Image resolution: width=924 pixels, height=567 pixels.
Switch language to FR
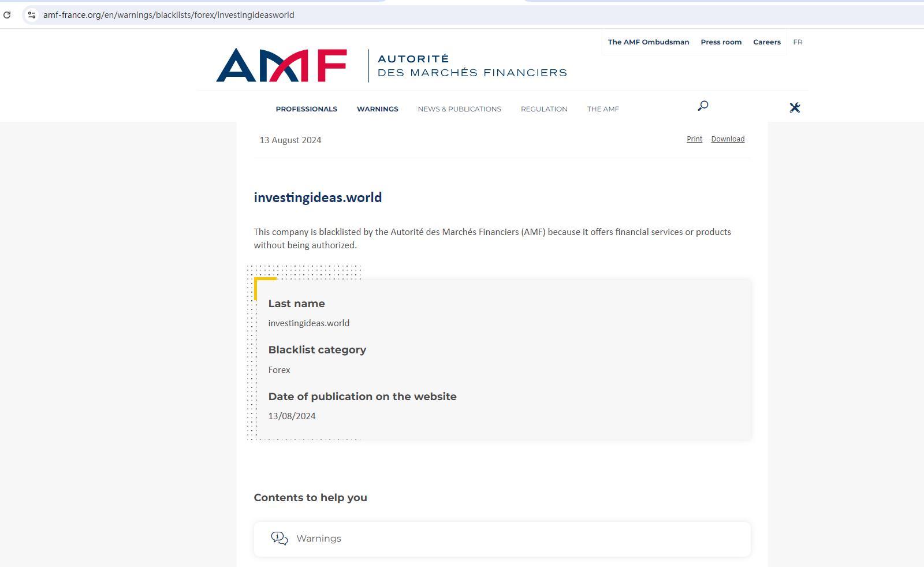(x=798, y=42)
